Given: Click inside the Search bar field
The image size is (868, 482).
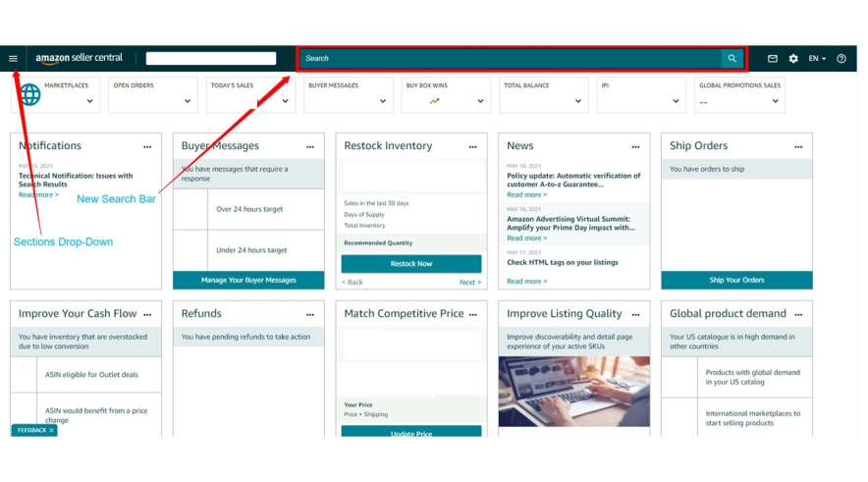Looking at the screenshot, I should pyautogui.click(x=511, y=59).
